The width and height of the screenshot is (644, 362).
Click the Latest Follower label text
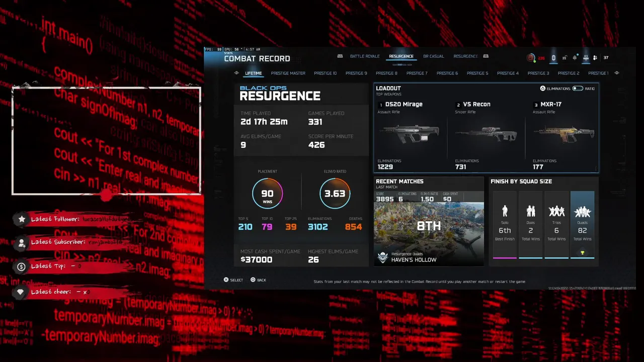(x=55, y=219)
